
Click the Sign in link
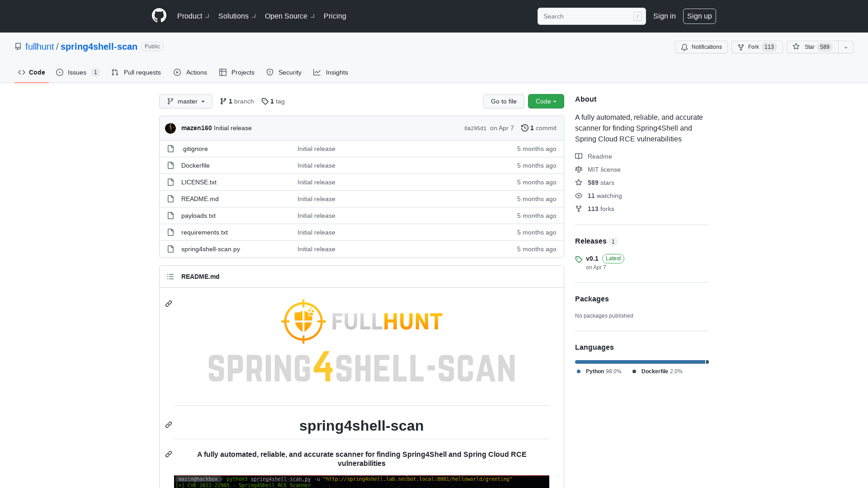pos(665,16)
